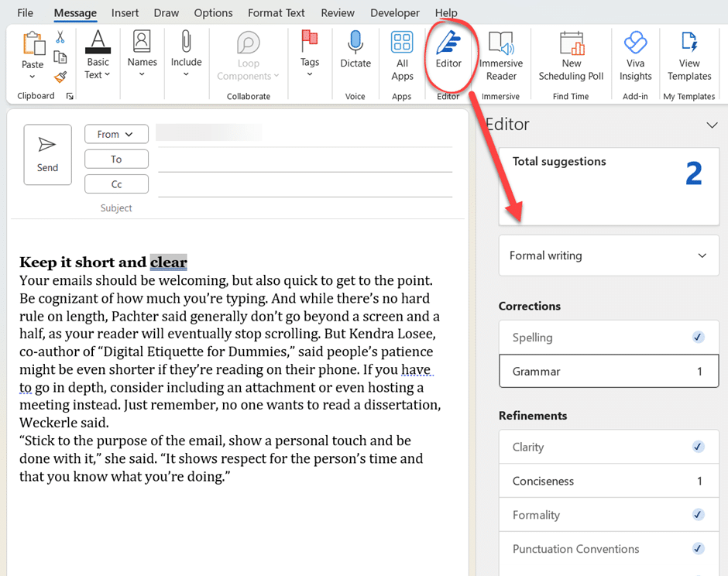This screenshot has height=576, width=728.
Task: Collapse the Editor pane chevron
Action: (712, 124)
